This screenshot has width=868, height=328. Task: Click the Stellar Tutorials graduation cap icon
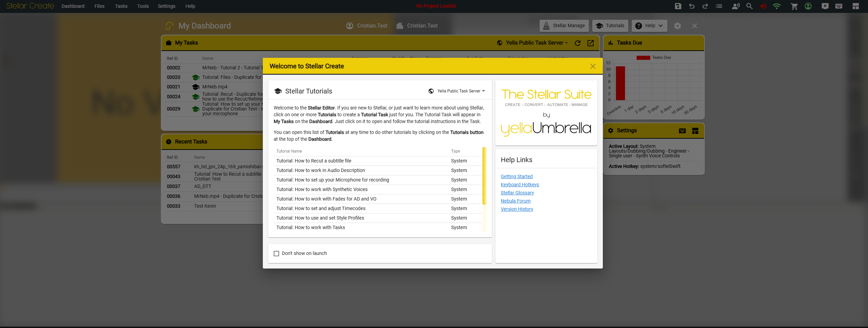(278, 91)
